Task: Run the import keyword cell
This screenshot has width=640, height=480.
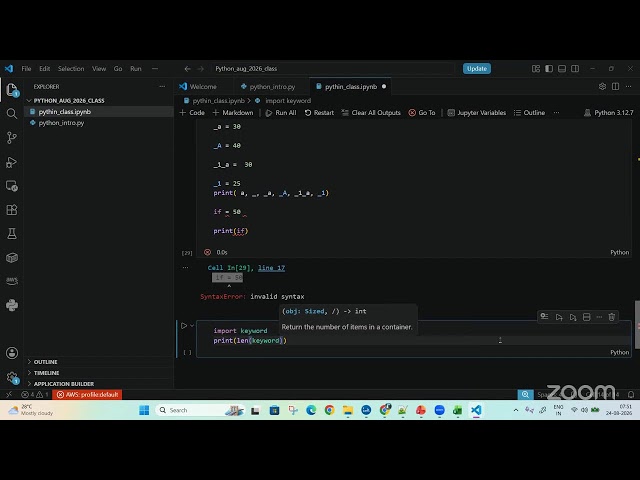Action: click(x=184, y=326)
